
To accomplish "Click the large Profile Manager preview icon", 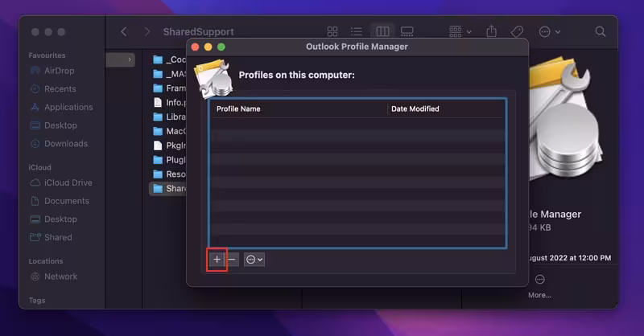I will click(x=566, y=119).
